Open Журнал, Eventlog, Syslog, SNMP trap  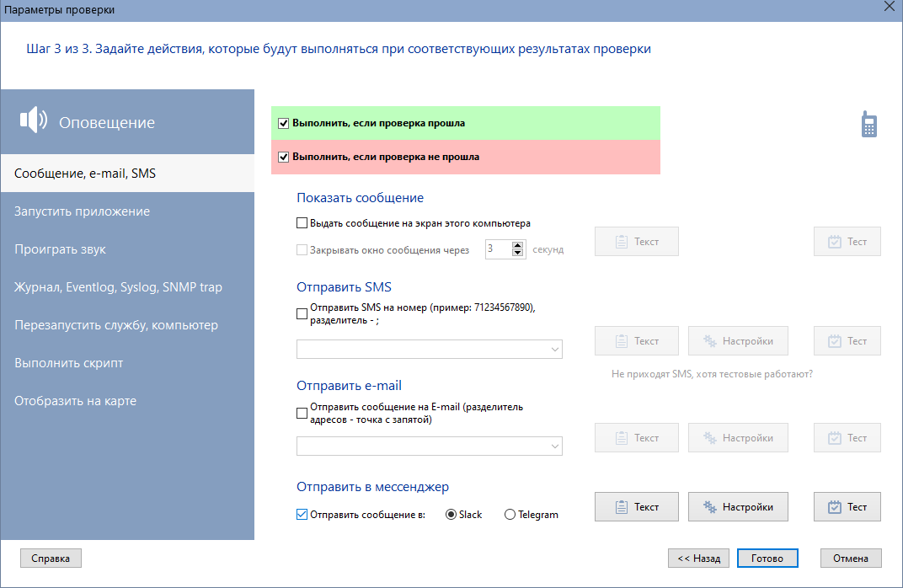tap(118, 287)
